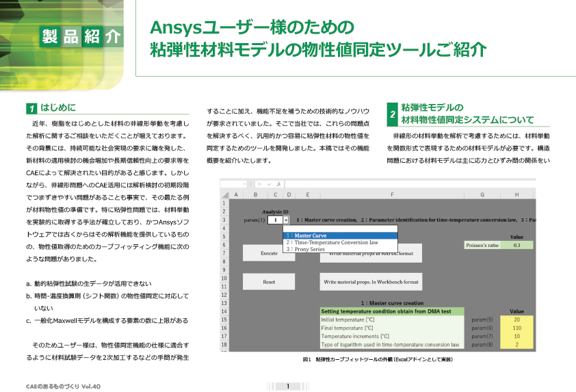Click the section 2 '粘弾性モデルの' heading
Image resolution: width=576 pixels, height=392 pixels.
432,107
